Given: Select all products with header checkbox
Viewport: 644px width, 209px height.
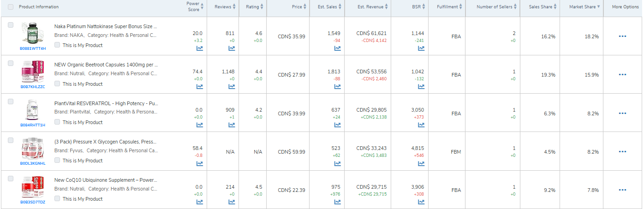Looking at the screenshot, I should tap(11, 7).
